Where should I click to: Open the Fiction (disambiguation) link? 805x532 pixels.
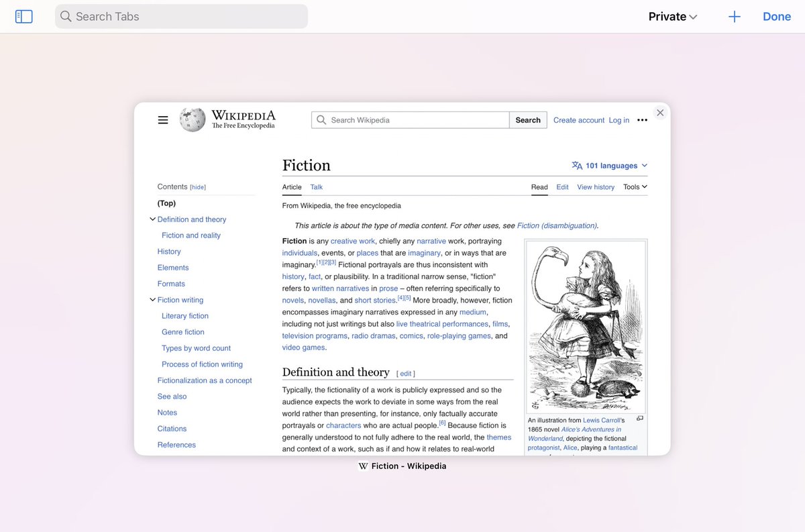click(557, 226)
